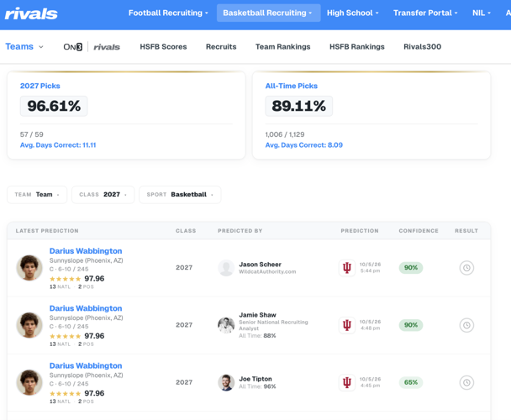Image resolution: width=511 pixels, height=420 pixels.
Task: Expand High School menu
Action: pos(353,13)
